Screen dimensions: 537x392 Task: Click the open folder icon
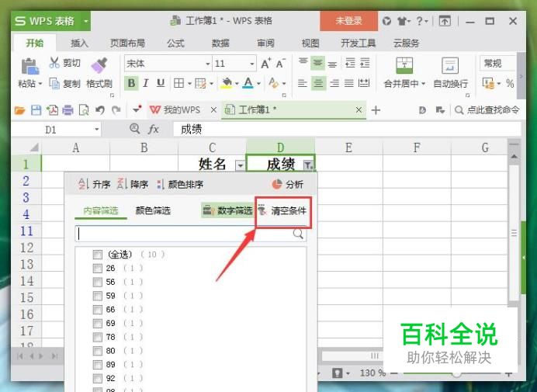tap(20, 110)
